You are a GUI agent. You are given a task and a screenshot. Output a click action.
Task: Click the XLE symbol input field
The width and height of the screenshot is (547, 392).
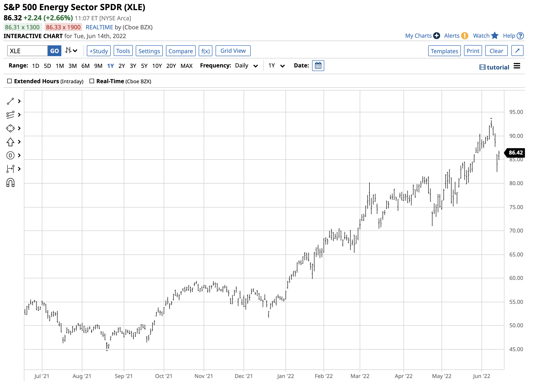(28, 51)
